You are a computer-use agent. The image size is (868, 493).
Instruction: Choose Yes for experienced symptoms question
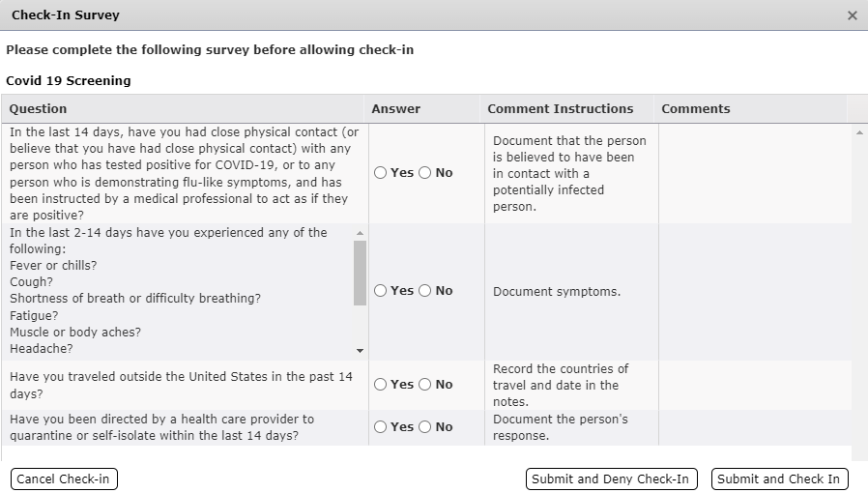(381, 291)
